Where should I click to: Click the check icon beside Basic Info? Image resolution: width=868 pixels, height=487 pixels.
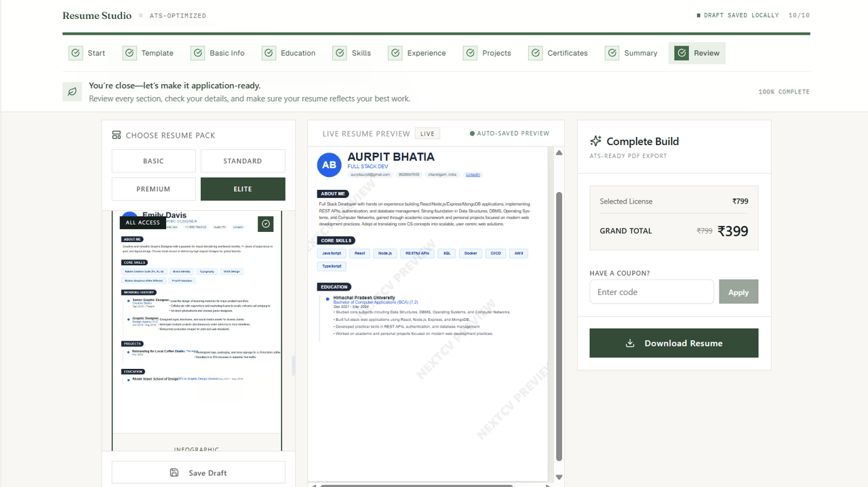[x=198, y=53]
